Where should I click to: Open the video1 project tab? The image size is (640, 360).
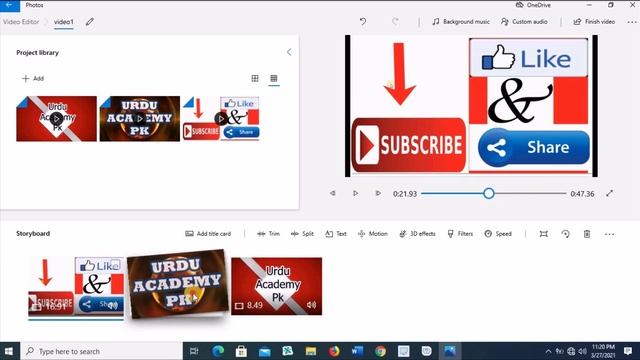pos(64,22)
